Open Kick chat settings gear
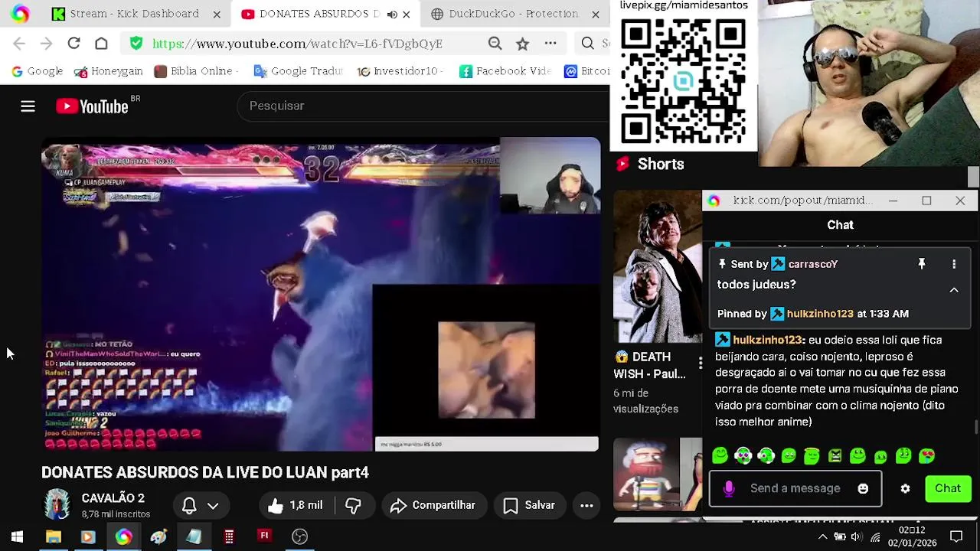The width and height of the screenshot is (980, 551). 905,489
